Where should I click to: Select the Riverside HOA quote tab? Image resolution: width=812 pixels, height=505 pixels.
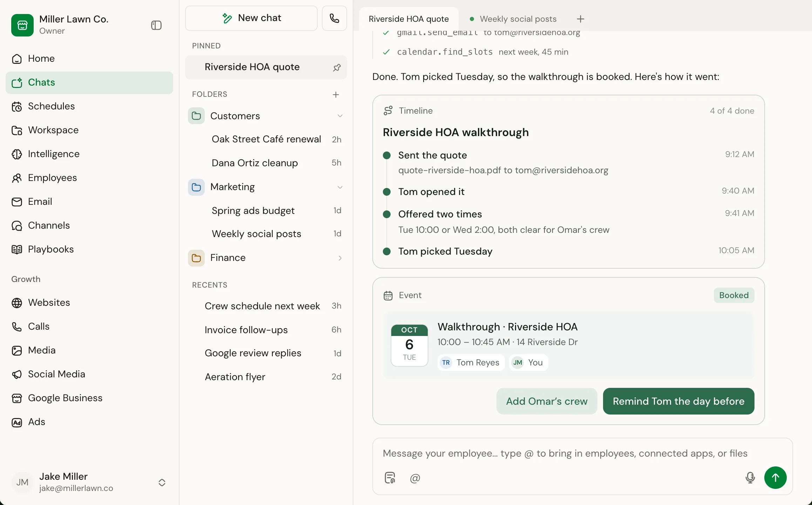point(409,19)
